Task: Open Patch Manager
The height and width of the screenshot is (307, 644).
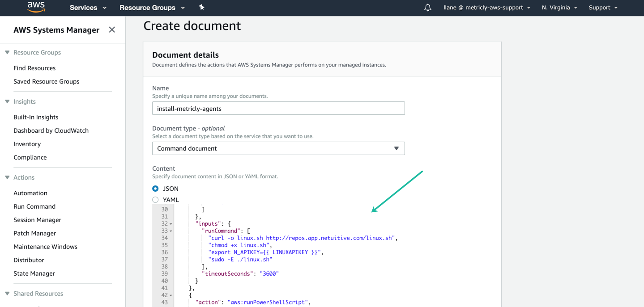Action: tap(34, 233)
